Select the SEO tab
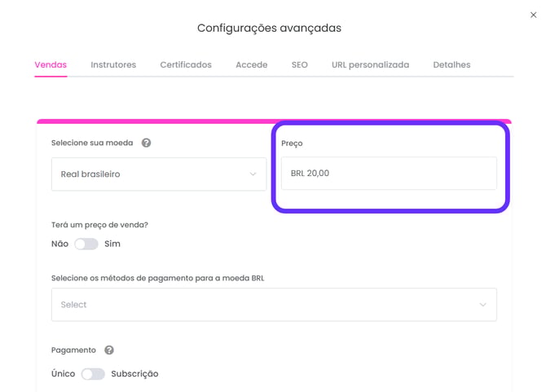Viewport: 546px width, 392px height. [299, 64]
